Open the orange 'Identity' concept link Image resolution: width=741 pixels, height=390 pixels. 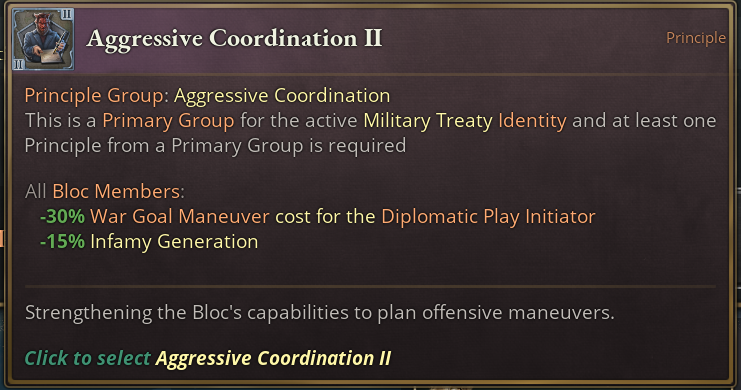point(532,121)
